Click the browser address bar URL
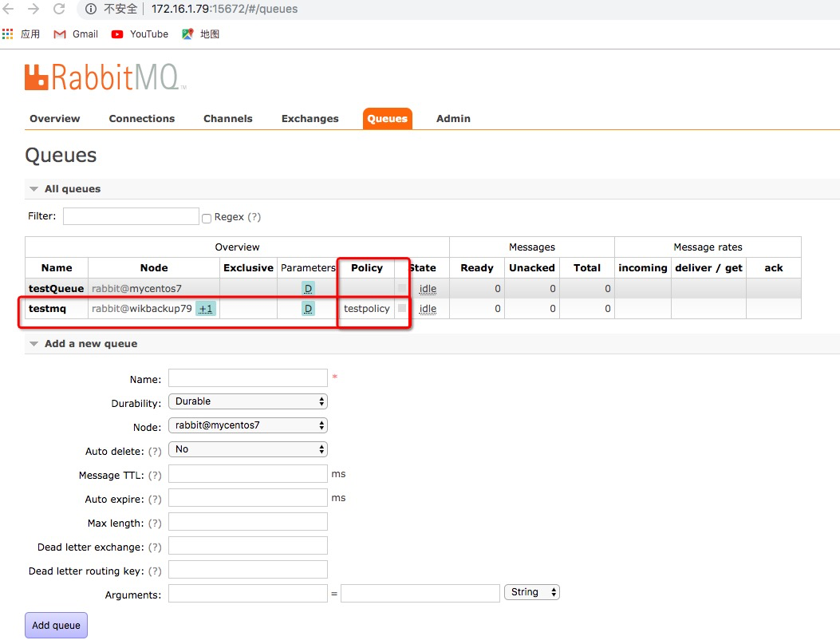Screen dimensions: 840x644 click(224, 9)
